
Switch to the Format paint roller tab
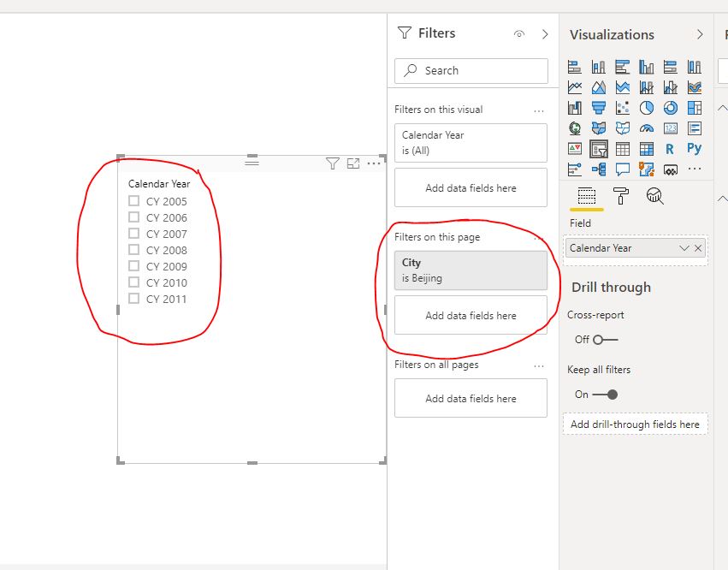point(621,196)
